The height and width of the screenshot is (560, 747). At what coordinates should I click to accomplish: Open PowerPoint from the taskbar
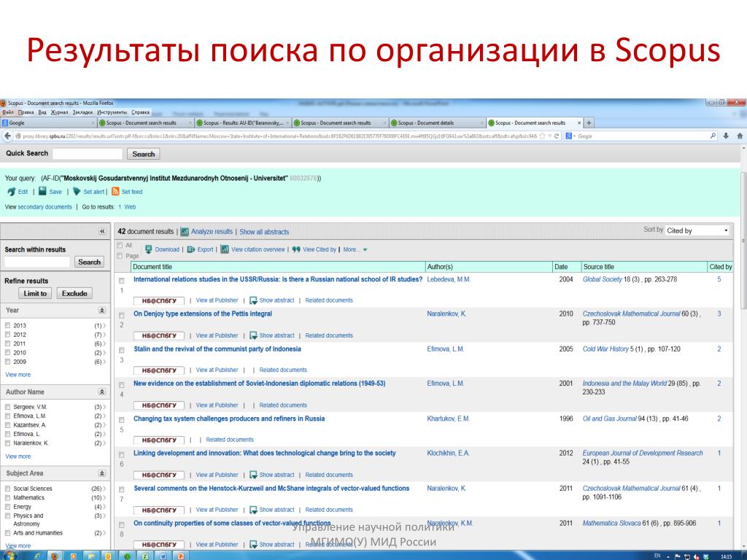pyautogui.click(x=181, y=556)
